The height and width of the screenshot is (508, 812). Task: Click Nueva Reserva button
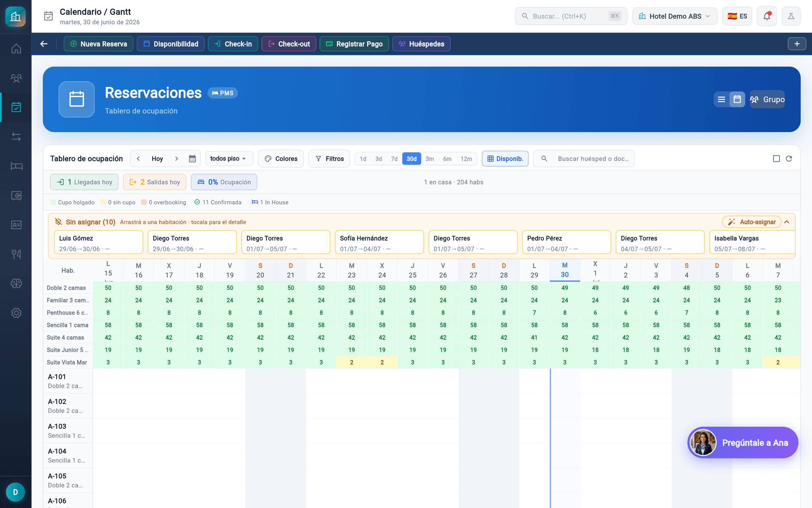click(x=99, y=44)
